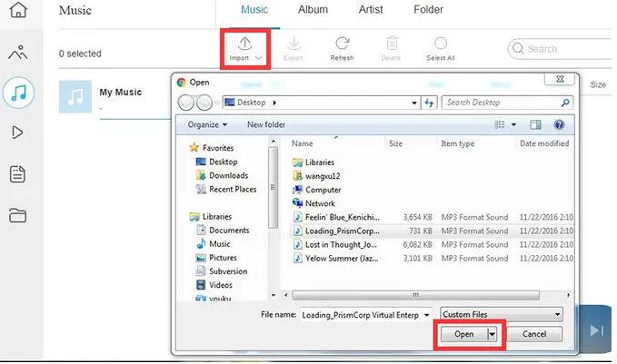Go to the home sidebar icon
Screen dimensions: 617x364
[x=17, y=13]
